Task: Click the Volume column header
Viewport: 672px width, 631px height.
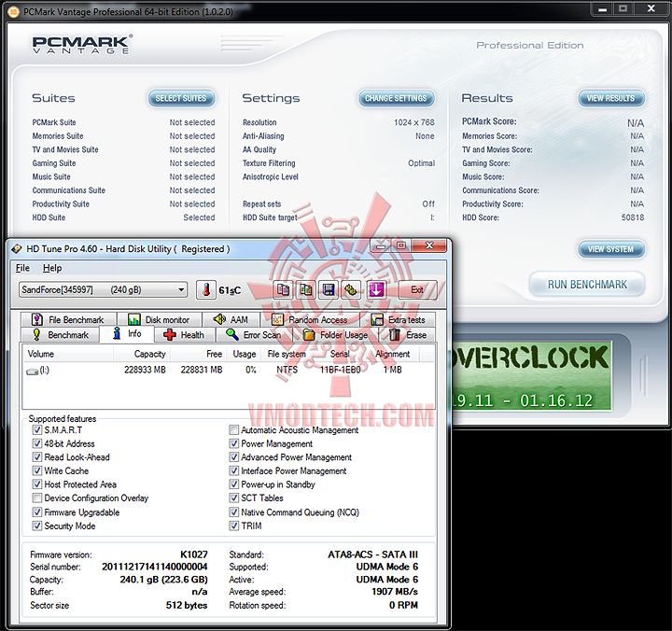Action: pyautogui.click(x=68, y=354)
